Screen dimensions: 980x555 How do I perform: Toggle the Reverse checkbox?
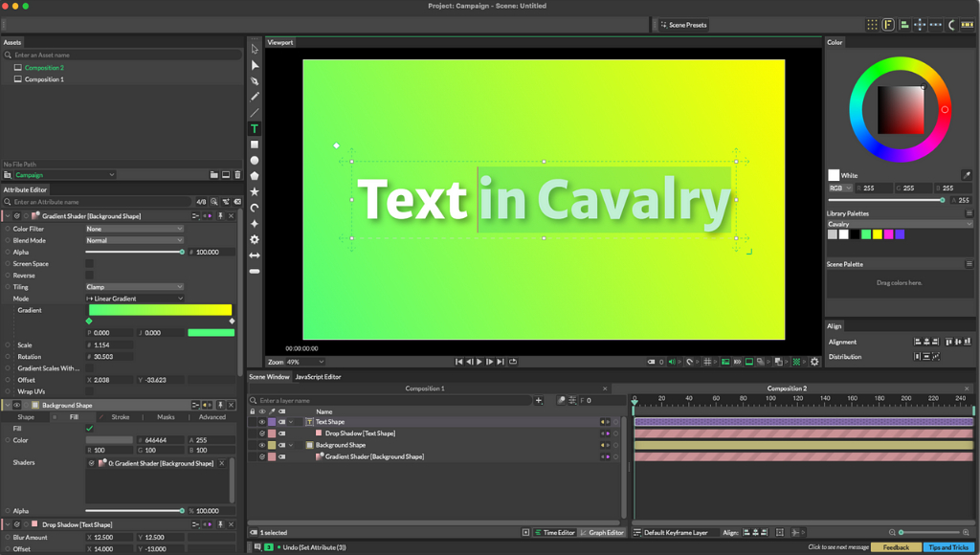click(89, 275)
